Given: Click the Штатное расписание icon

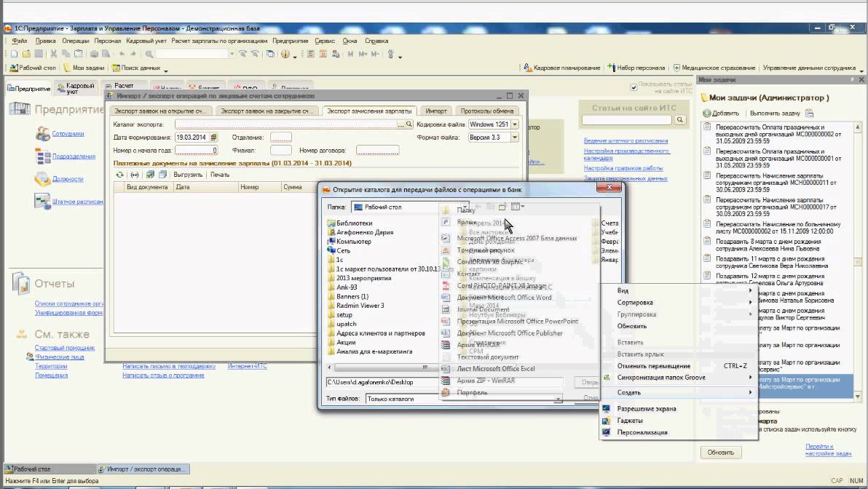Looking at the screenshot, I should (42, 202).
